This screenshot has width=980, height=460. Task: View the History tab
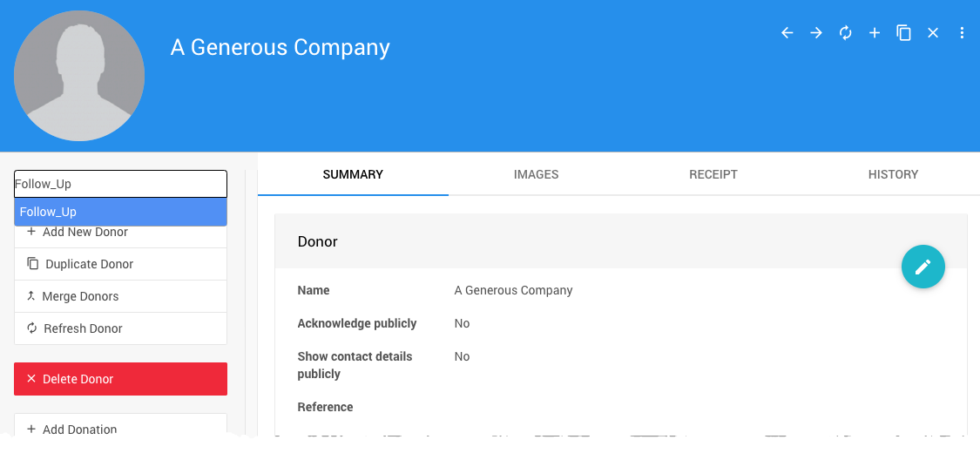pyautogui.click(x=893, y=174)
